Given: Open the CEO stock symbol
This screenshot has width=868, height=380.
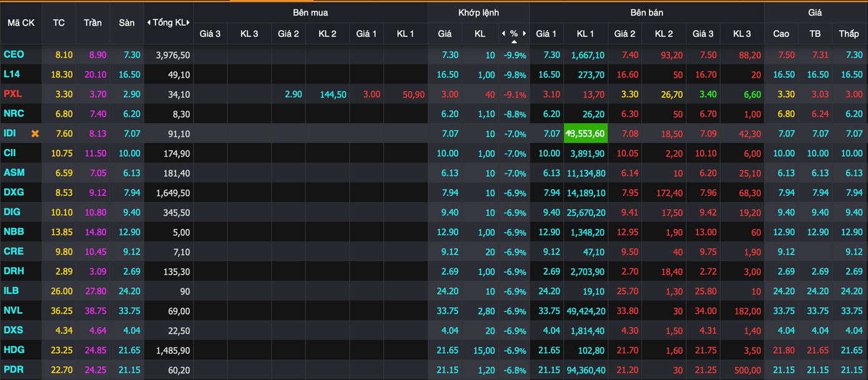Looking at the screenshot, I should [x=14, y=55].
